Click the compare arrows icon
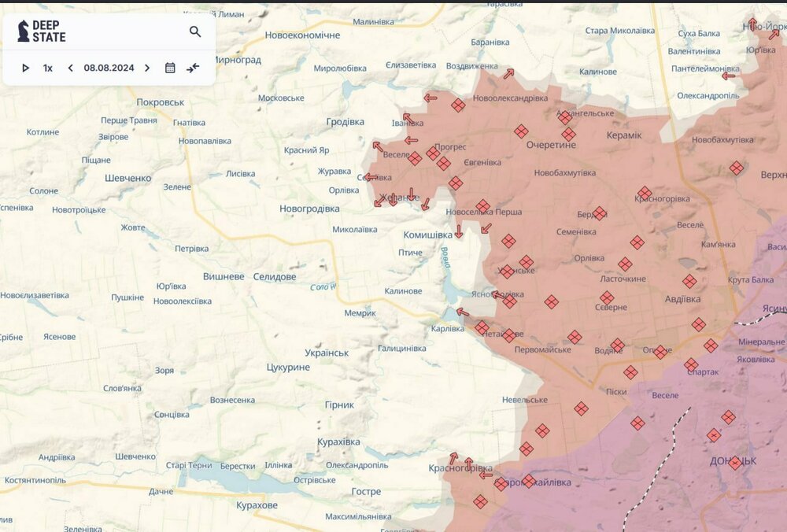787x532 pixels. [x=193, y=68]
